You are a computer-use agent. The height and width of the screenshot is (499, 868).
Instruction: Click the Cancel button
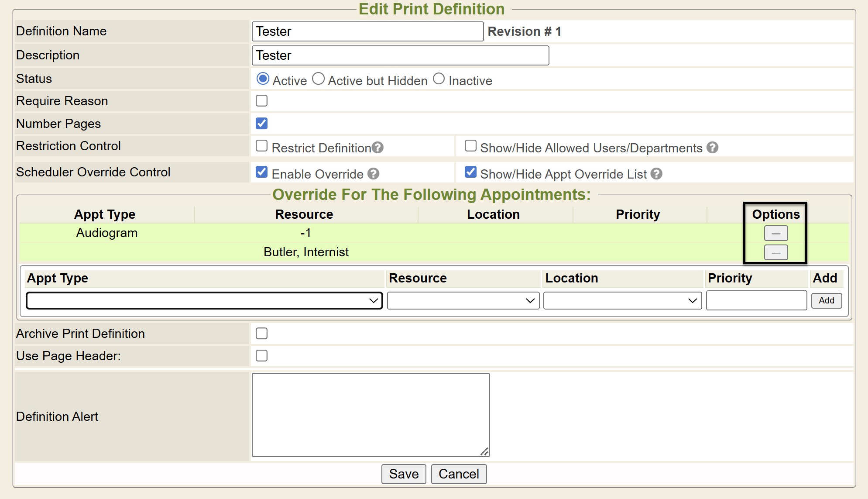[x=459, y=474]
